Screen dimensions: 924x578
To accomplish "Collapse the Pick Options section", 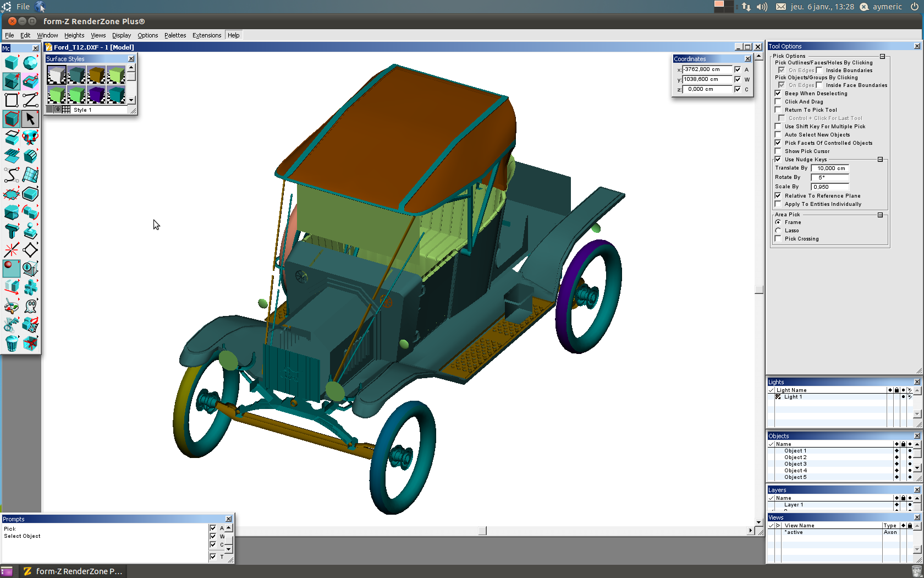I will click(x=882, y=56).
